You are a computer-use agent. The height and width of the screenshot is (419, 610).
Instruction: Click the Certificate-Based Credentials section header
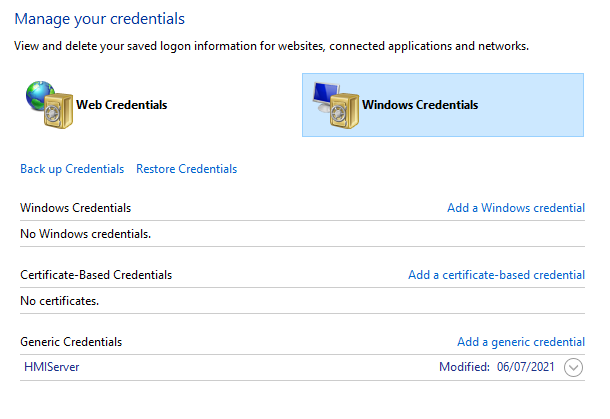click(96, 274)
